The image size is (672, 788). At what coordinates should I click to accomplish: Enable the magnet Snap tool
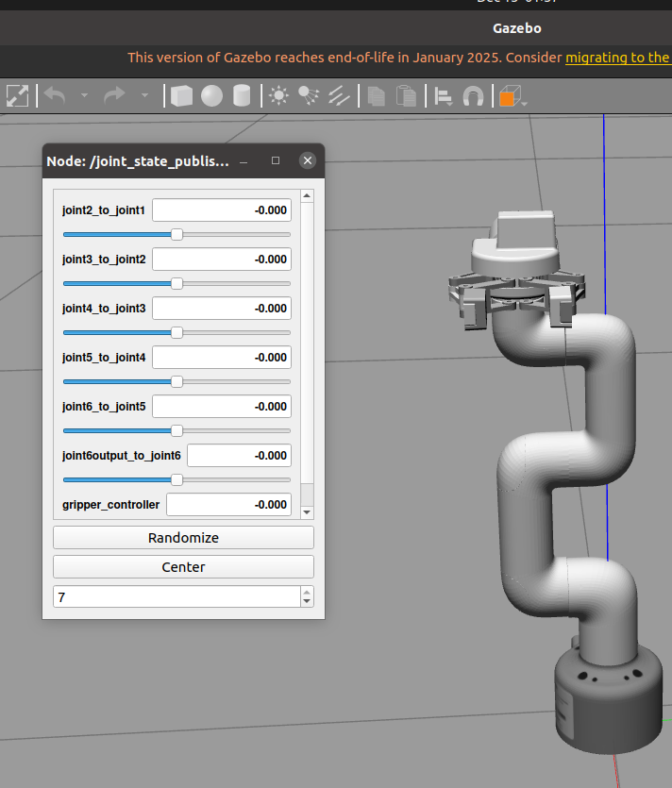[473, 95]
